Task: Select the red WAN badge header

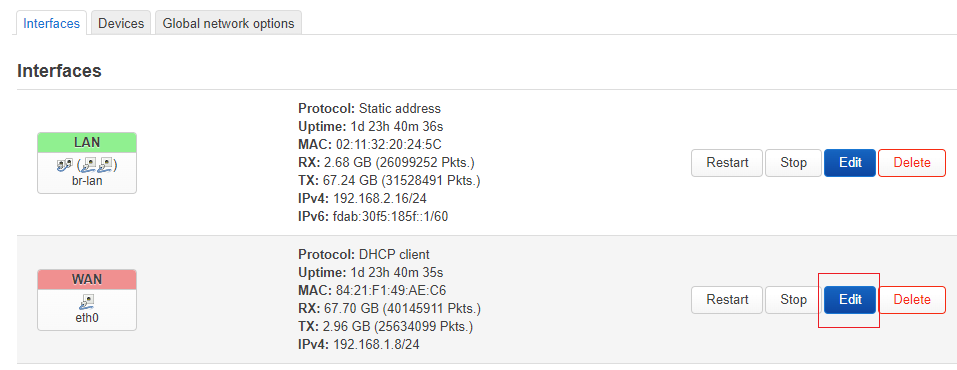Action: click(x=87, y=280)
